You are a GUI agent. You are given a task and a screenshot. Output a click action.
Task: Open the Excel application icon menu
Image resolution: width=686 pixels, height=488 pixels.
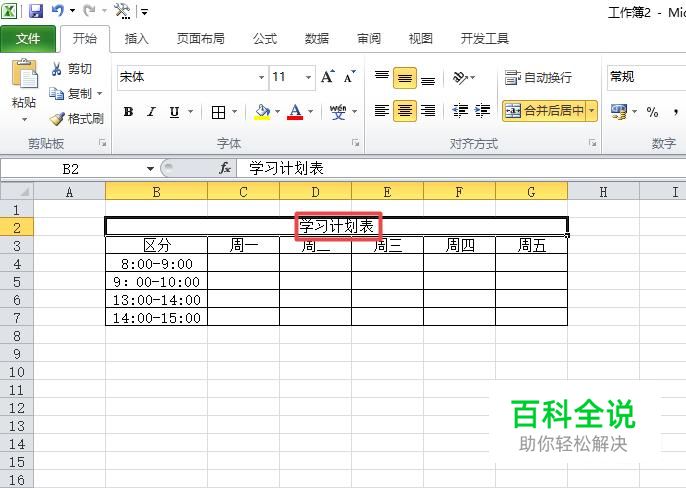click(x=9, y=11)
